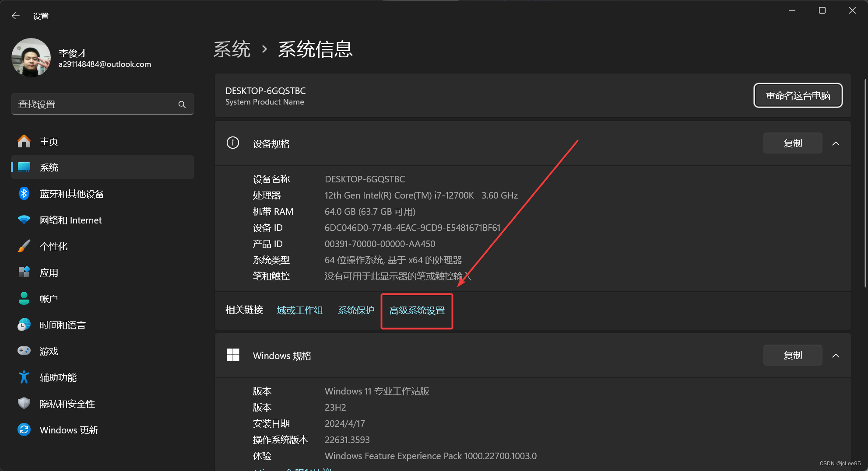Select 系统 in the sidebar
868x471 pixels.
coord(102,167)
